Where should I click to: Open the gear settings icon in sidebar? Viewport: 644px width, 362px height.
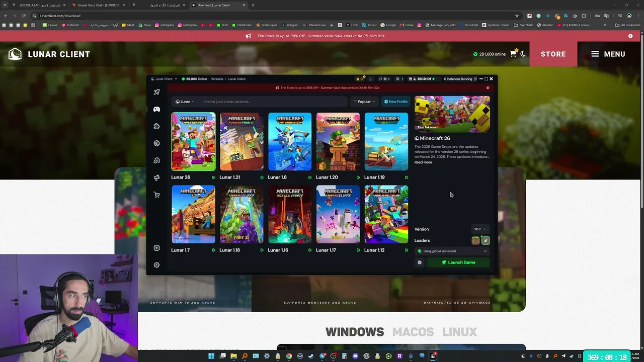[x=156, y=265]
